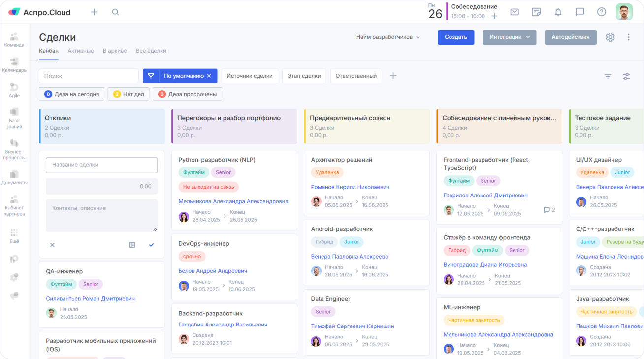This screenshot has width=644, height=359.
Task: Click the search magnifier icon in header
Action: pyautogui.click(x=115, y=12)
